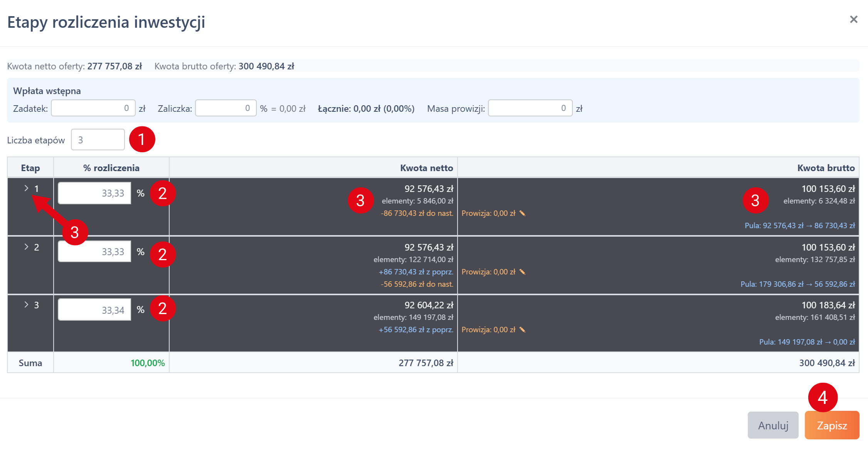Focus the Zadatek amount field
Image resolution: width=868 pixels, height=449 pixels.
93,108
